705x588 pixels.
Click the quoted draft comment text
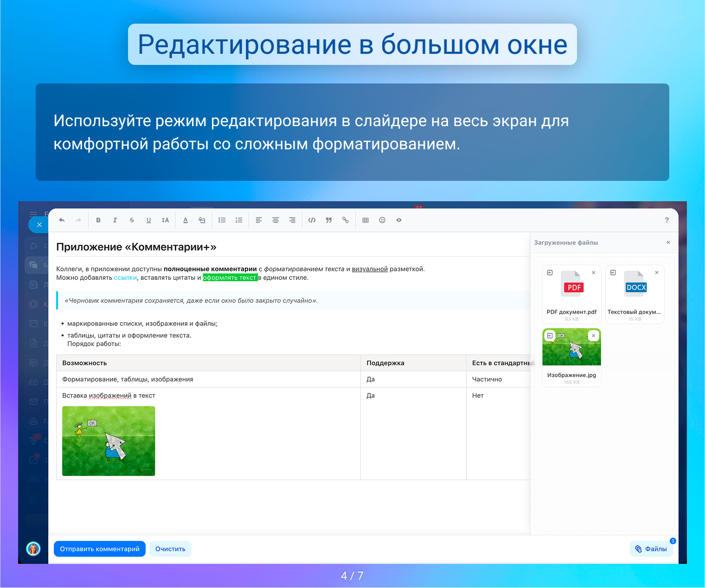[191, 300]
